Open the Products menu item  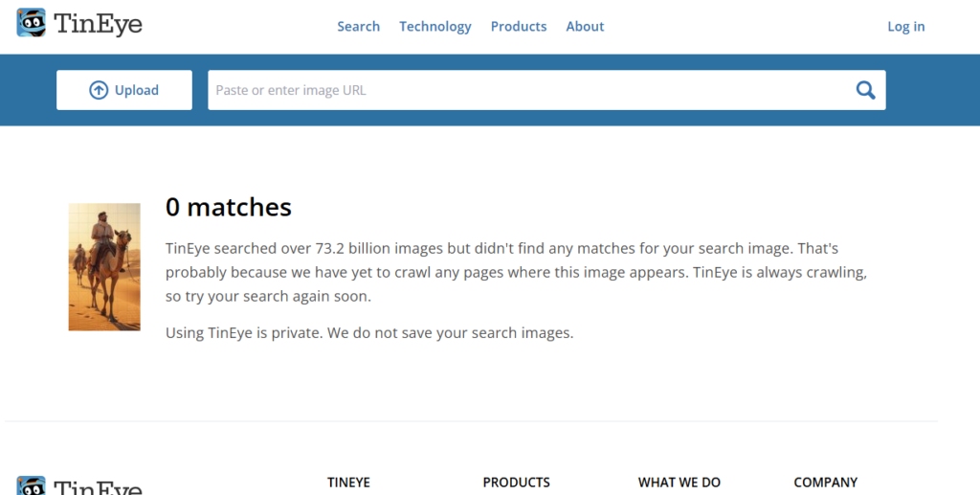(518, 27)
